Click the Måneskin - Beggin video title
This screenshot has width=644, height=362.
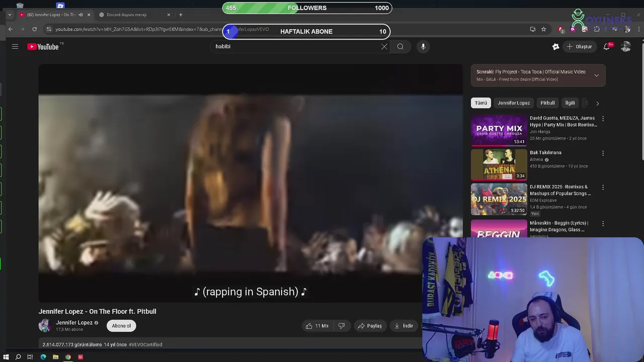tap(559, 226)
